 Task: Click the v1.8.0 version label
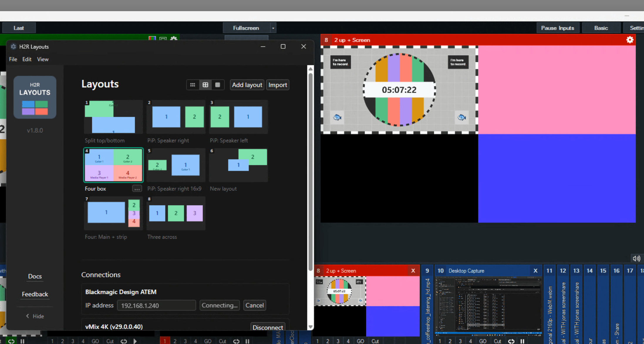(x=35, y=130)
